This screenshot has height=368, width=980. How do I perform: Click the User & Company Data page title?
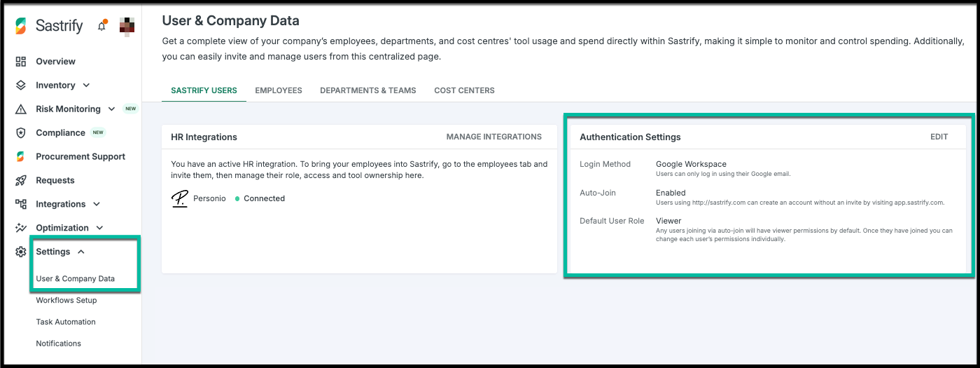click(x=230, y=21)
